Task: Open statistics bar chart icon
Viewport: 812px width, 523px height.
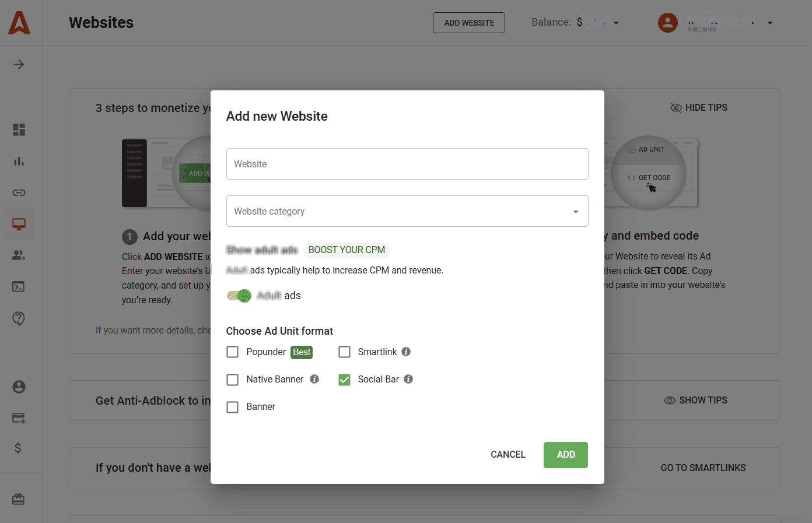Action: [x=19, y=162]
